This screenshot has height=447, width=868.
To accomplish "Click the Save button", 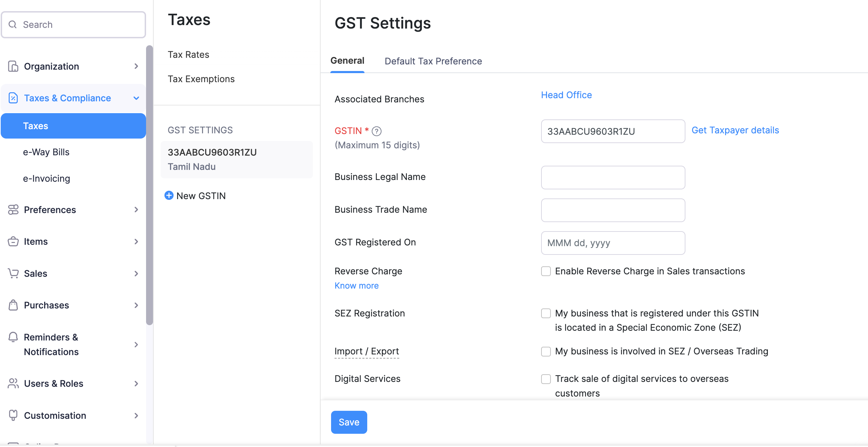I will [349, 422].
